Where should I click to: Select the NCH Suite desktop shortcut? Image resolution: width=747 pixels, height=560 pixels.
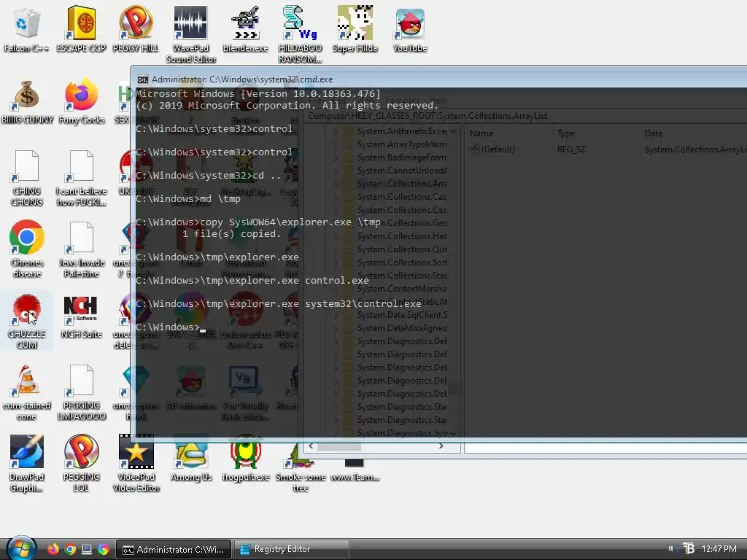[81, 315]
